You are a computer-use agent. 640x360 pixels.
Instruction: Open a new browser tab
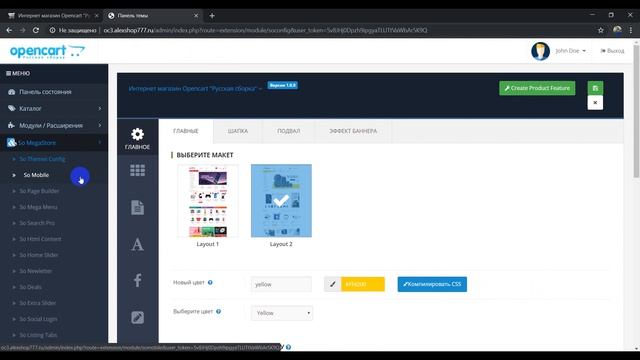coord(212,16)
